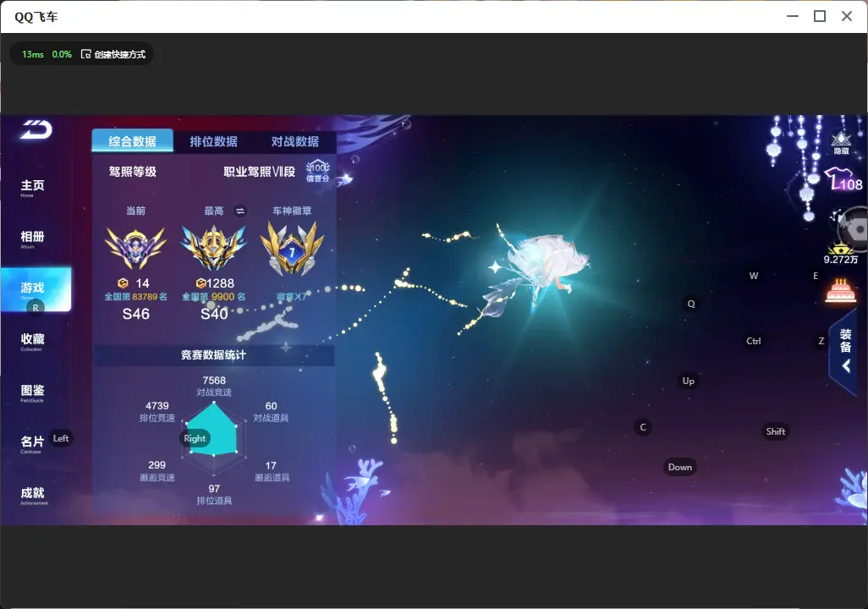Open the 车神徽章 number 7 badge
The width and height of the screenshot is (868, 609).
click(292, 248)
